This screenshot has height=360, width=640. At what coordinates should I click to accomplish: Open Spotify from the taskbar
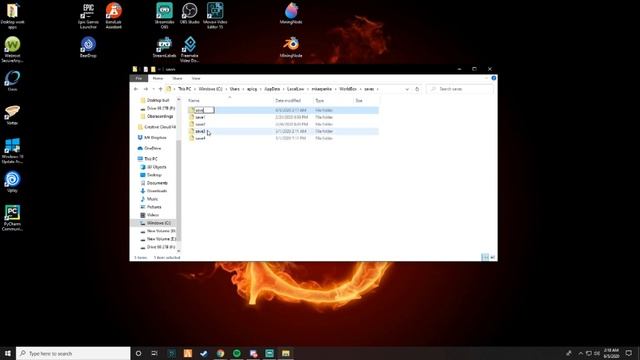click(x=237, y=353)
